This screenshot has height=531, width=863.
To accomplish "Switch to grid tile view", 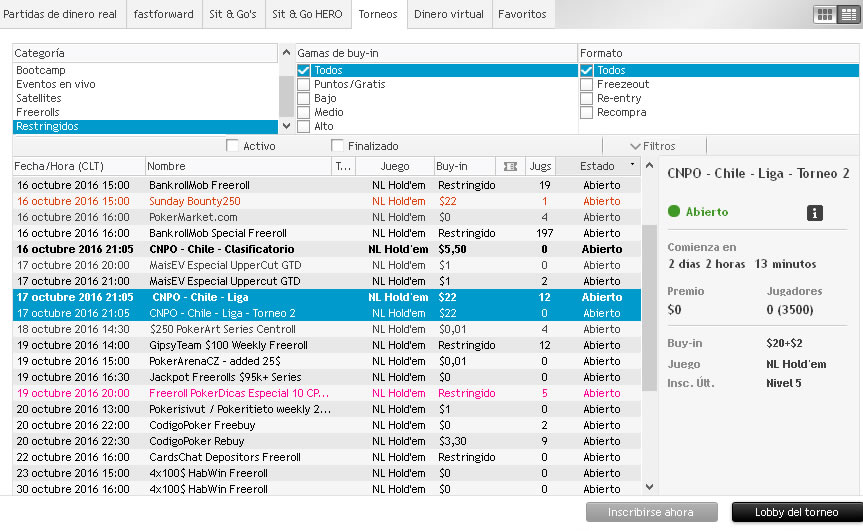I will (x=826, y=14).
